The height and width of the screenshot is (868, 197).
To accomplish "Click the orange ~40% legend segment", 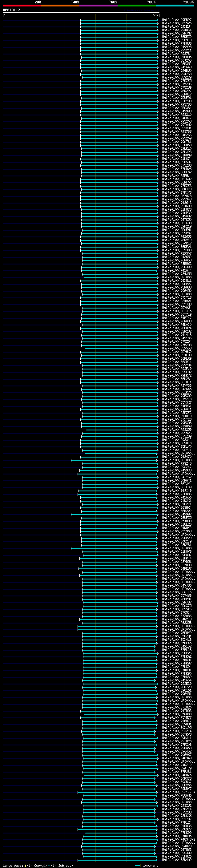I will point(60,6).
